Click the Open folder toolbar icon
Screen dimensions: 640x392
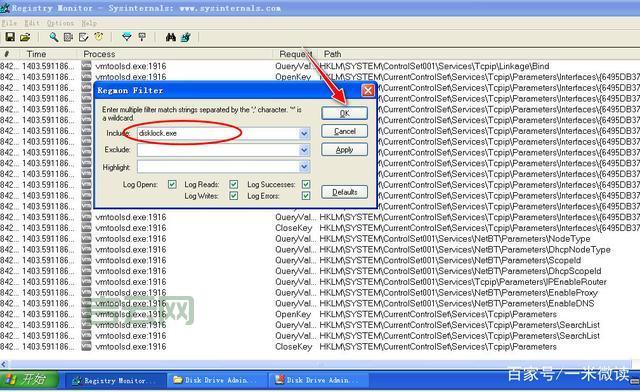tap(25, 37)
